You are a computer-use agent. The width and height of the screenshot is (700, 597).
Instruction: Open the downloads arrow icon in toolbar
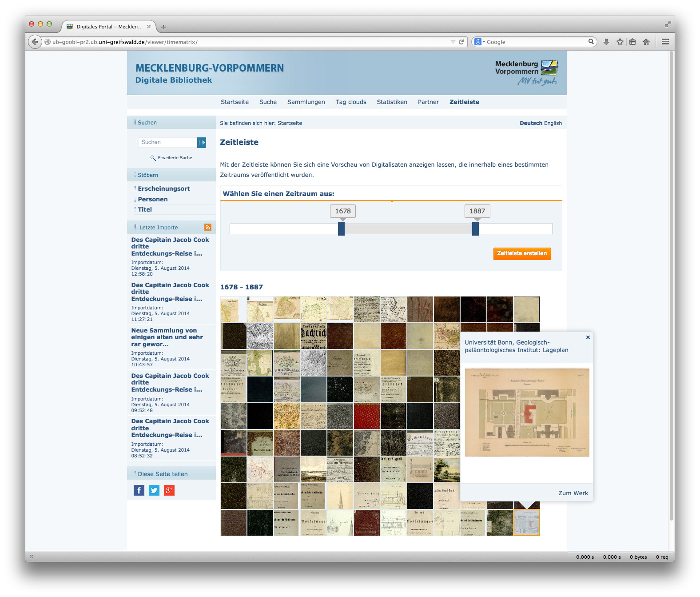pyautogui.click(x=606, y=42)
